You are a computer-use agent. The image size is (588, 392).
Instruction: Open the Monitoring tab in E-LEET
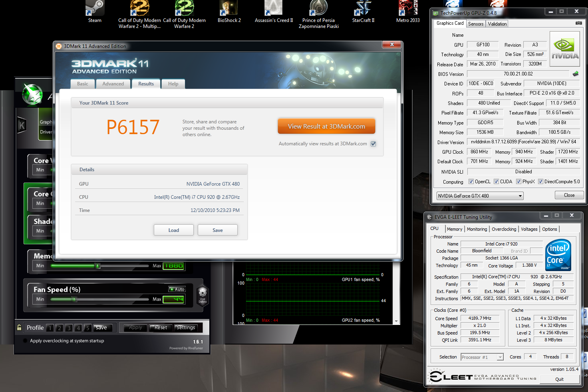click(x=477, y=229)
